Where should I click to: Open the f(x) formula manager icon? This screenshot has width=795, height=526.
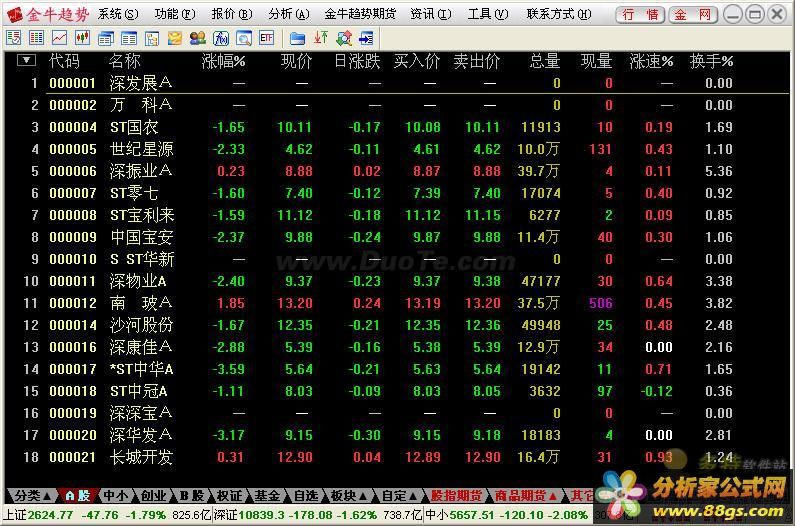(x=221, y=38)
